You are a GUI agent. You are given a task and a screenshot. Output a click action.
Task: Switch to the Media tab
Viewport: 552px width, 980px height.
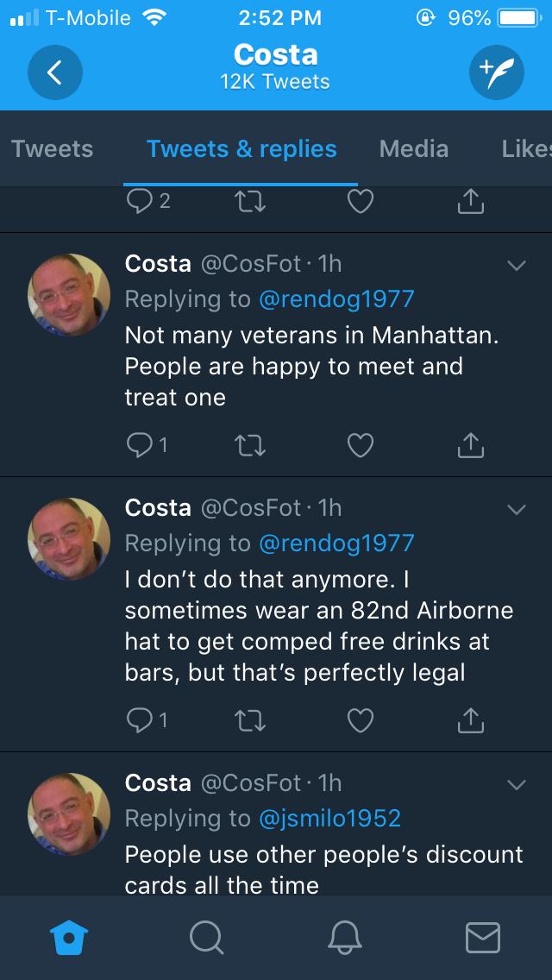(x=414, y=148)
